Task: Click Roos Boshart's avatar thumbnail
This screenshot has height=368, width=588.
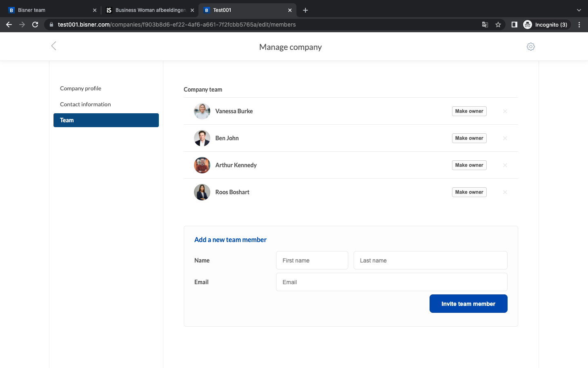Action: pos(202,192)
